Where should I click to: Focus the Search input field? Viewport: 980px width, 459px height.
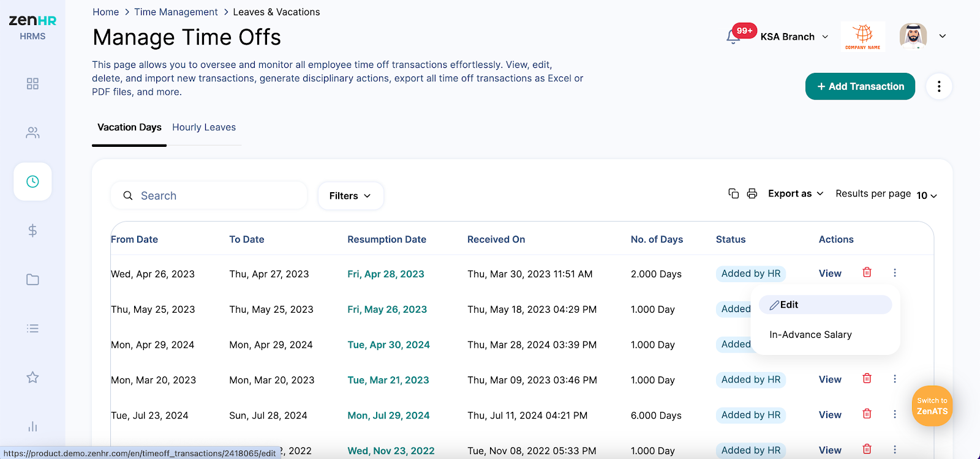[209, 196]
